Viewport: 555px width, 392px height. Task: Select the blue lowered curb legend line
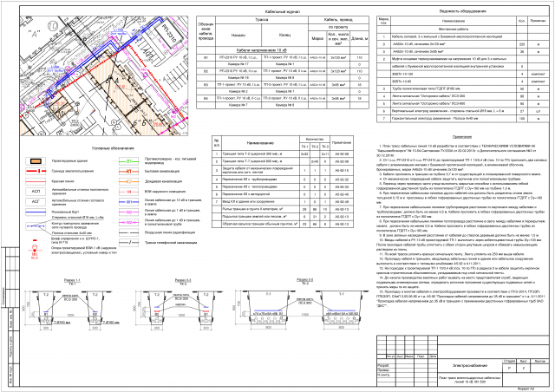point(36,212)
